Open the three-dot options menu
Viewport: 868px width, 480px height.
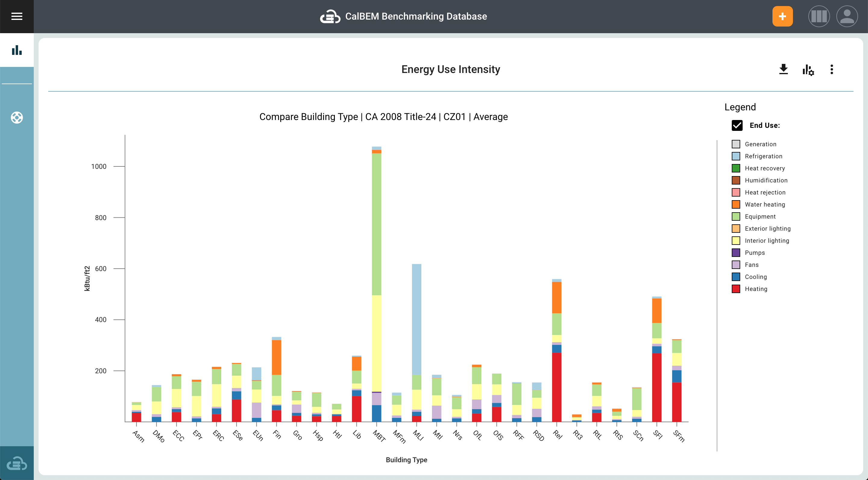[x=832, y=70]
